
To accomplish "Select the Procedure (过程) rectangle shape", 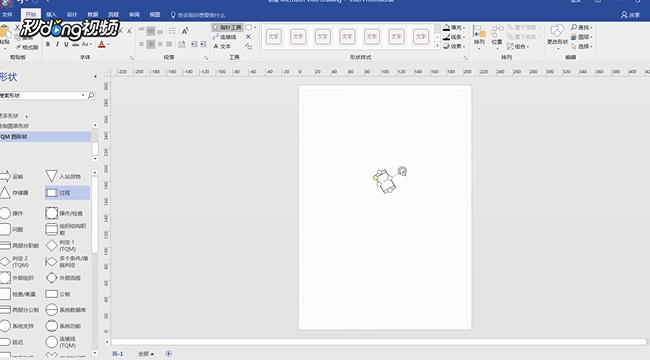I will 67,192.
